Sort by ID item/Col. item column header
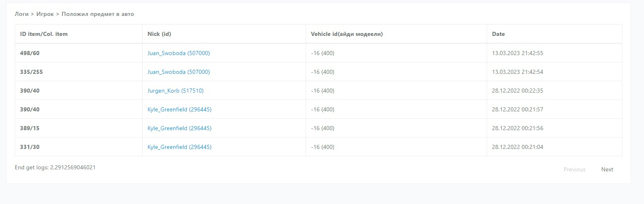 click(44, 34)
